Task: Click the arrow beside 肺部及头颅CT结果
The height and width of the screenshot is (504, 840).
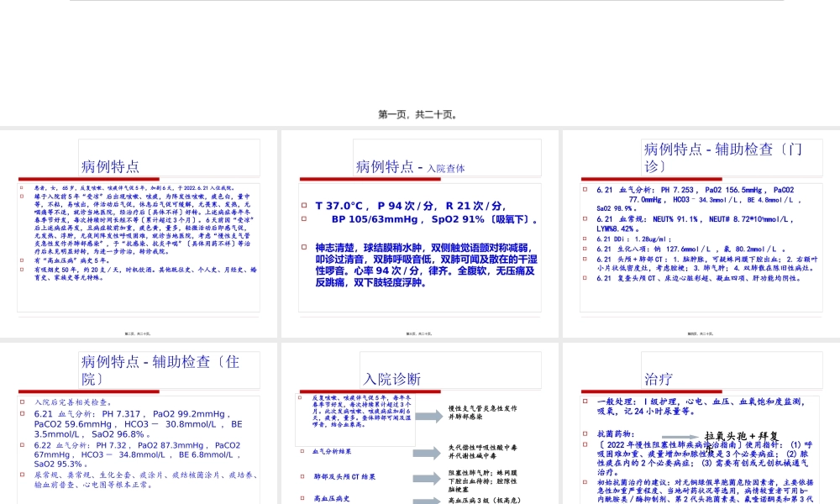Action: pos(427,478)
